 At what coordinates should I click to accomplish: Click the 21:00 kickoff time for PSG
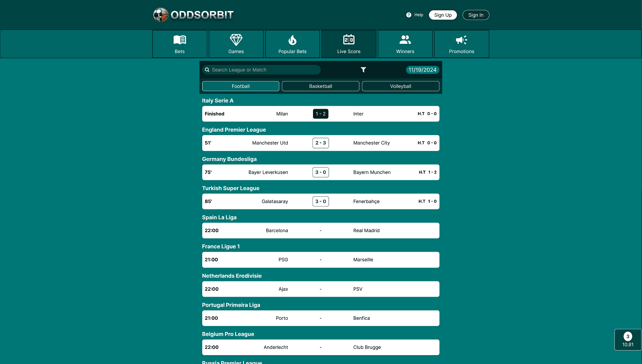click(x=211, y=260)
